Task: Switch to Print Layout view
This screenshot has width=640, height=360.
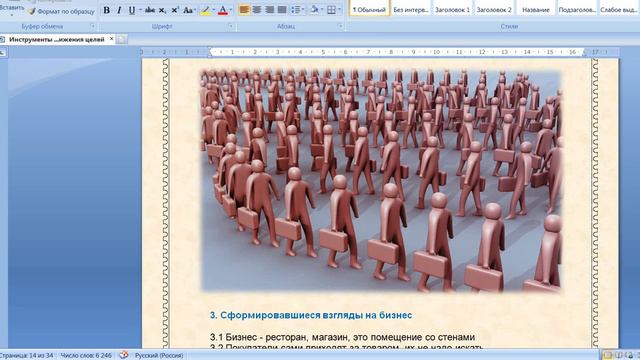Action: (x=607, y=355)
